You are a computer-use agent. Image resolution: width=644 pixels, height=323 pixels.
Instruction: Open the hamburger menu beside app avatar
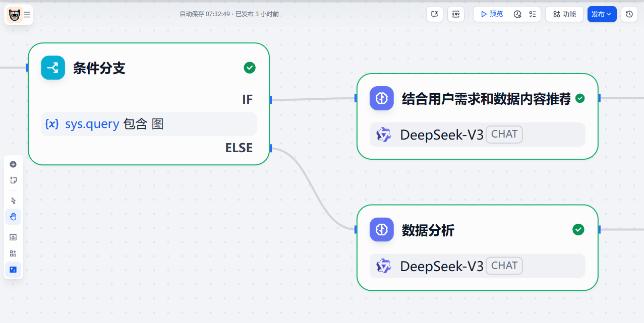(x=27, y=15)
